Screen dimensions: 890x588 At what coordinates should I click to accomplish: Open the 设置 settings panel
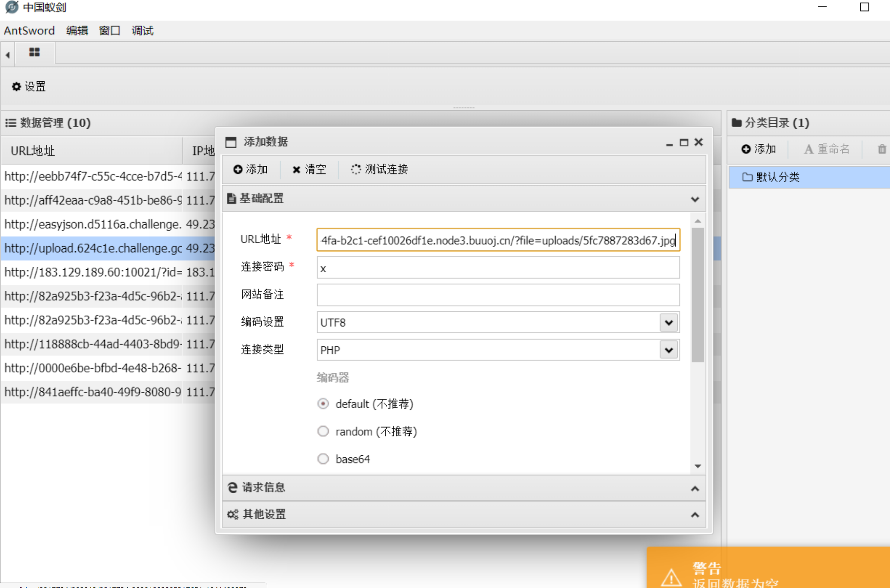click(x=27, y=86)
